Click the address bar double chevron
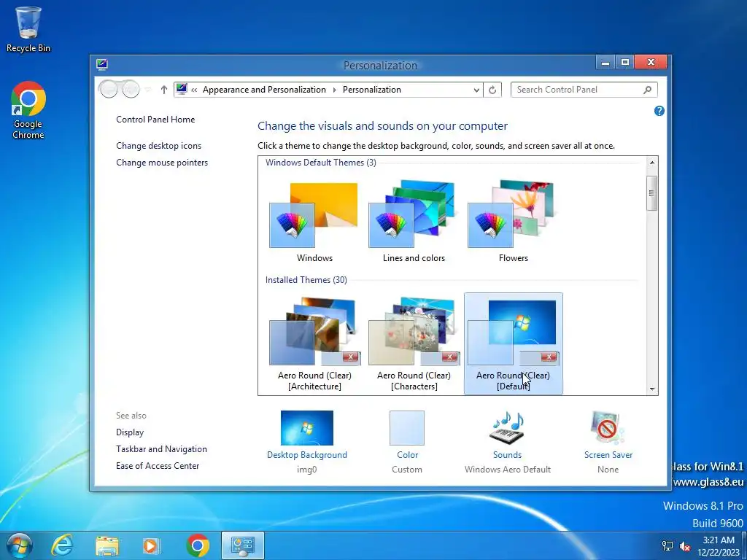Screen dimensions: 747x560 click(194, 90)
